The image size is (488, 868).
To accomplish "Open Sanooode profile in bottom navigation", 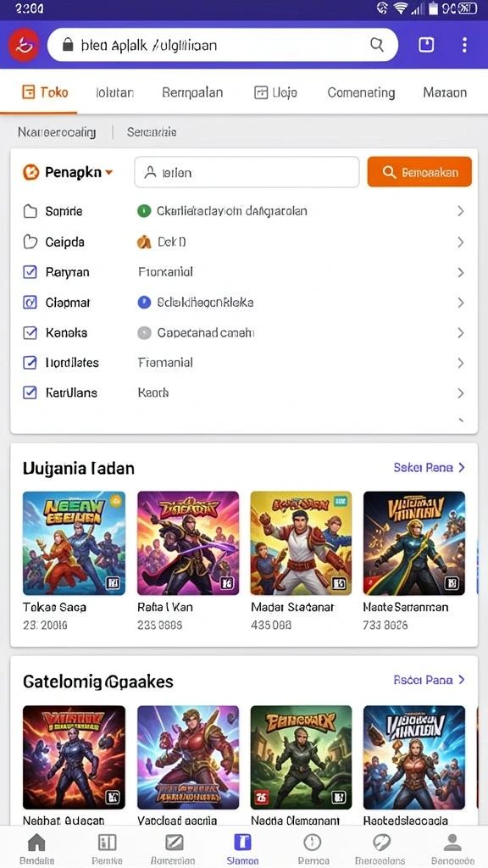I will point(452,849).
